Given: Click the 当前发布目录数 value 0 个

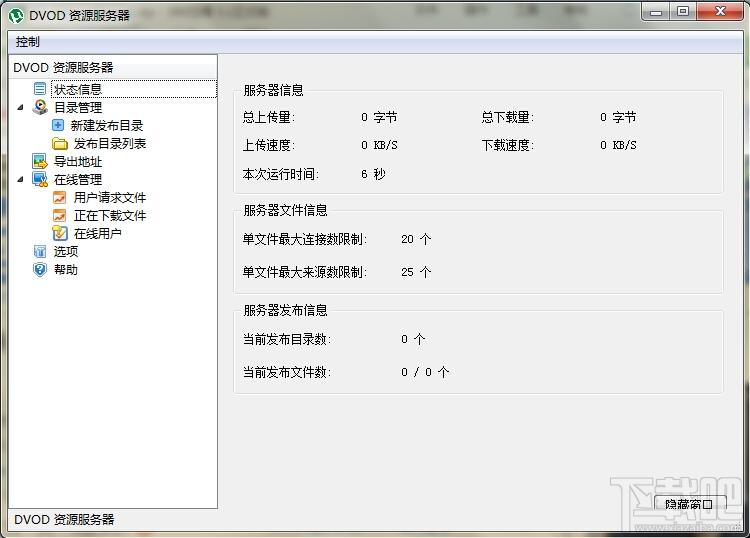Looking at the screenshot, I should (413, 339).
